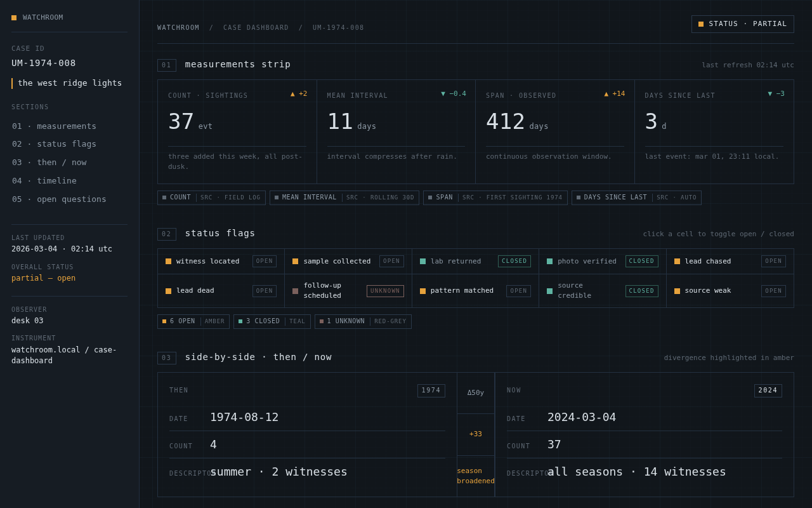Click the 1 UNKNOWN red-grey legend chip

363,321
